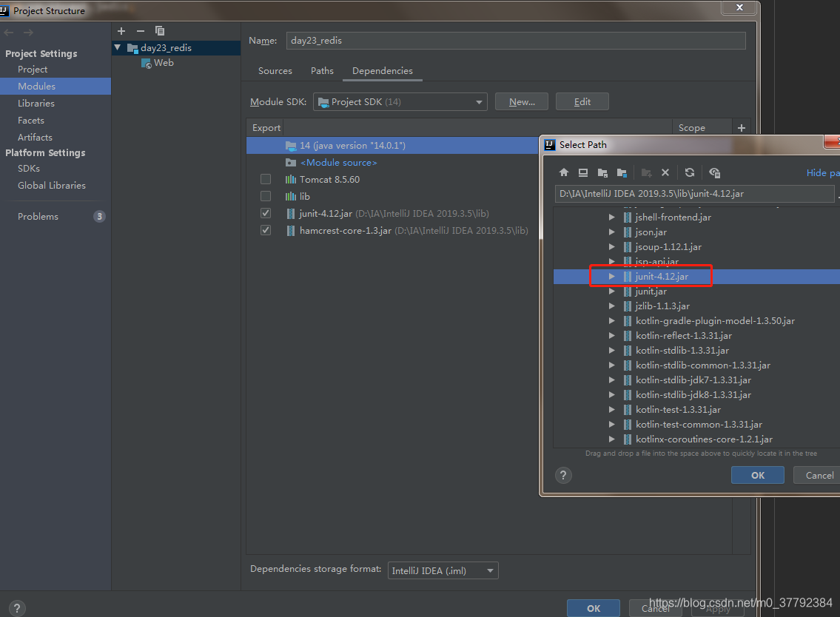Check the export checkbox for Tomcat 8.5.60
Image resolution: width=840 pixels, height=617 pixels.
click(x=265, y=178)
